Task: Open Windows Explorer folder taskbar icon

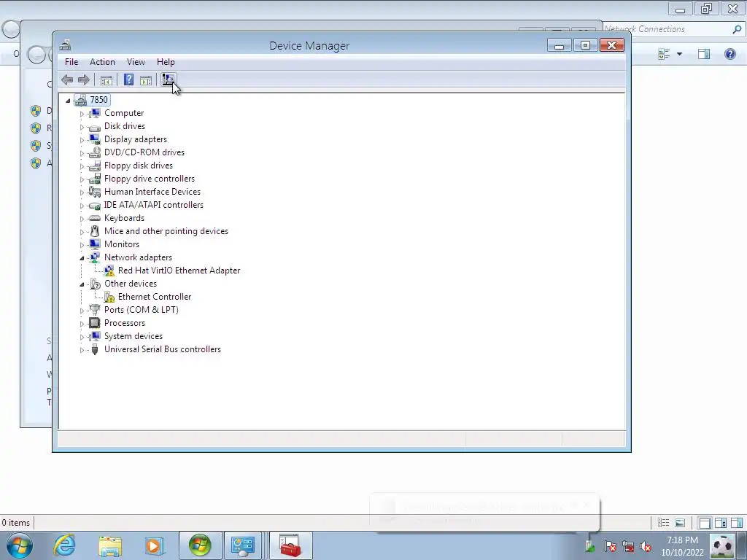Action: (110, 545)
